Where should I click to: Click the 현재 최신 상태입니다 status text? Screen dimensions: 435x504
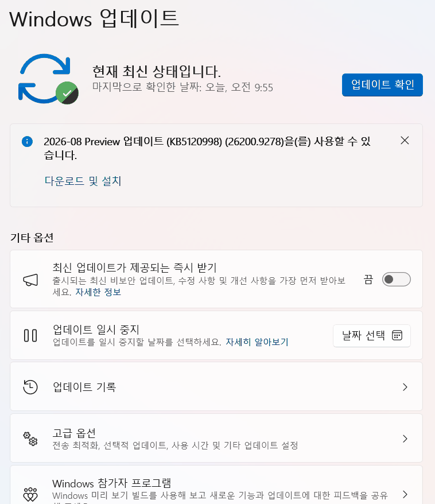157,71
